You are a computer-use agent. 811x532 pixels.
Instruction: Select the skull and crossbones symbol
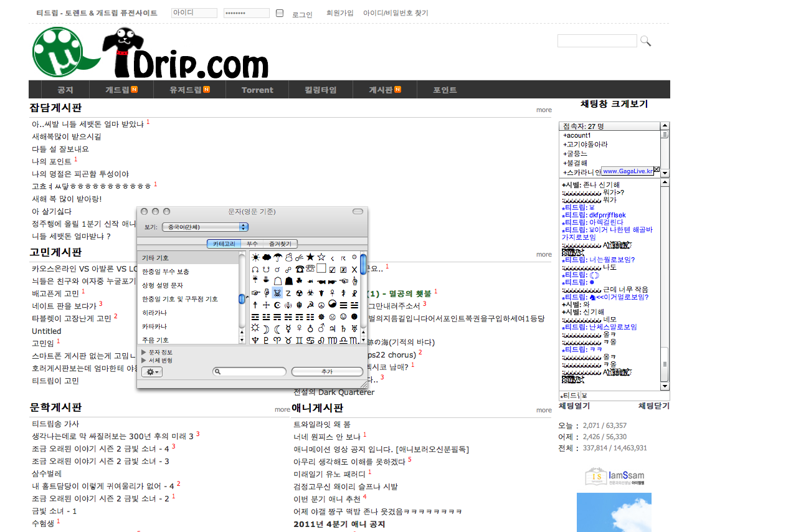[x=277, y=293]
